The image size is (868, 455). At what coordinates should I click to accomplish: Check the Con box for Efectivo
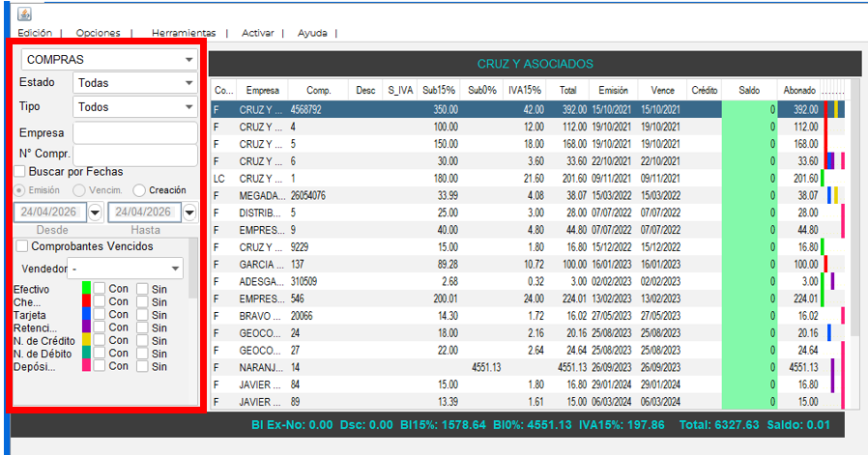click(x=100, y=289)
